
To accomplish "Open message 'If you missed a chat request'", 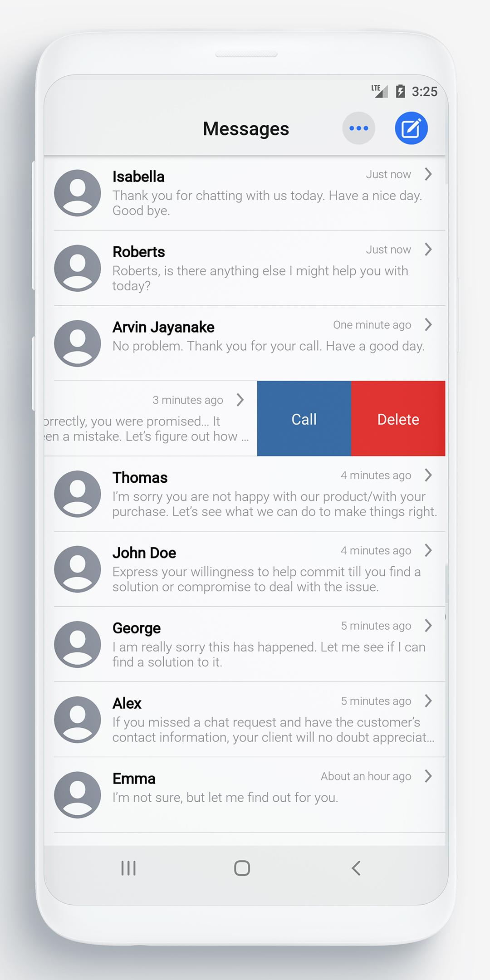I will pyautogui.click(x=274, y=730).
